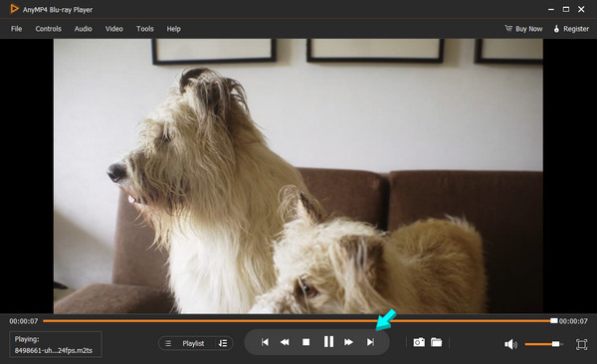The height and width of the screenshot is (364, 597).
Task: Open the Playlist panel button
Action: 193,343
